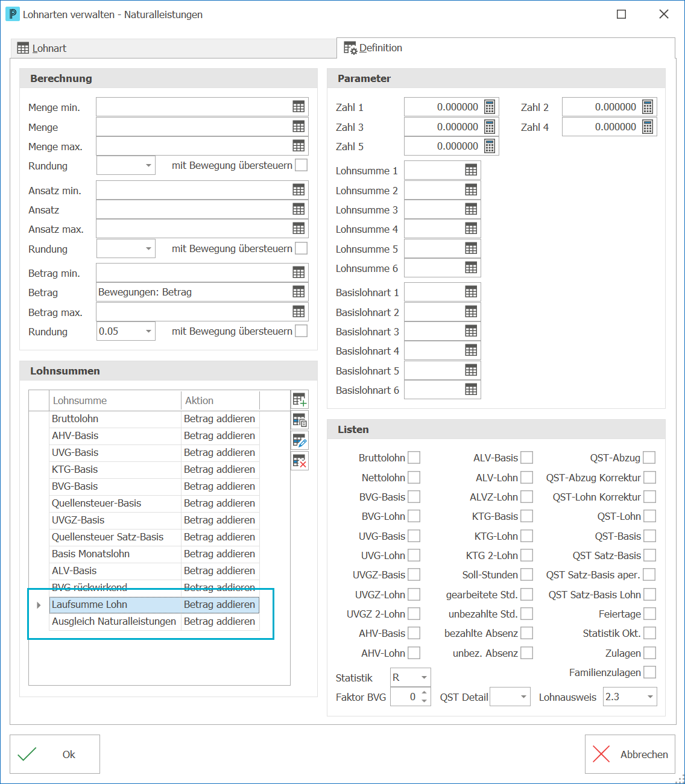This screenshot has width=685, height=784.
Task: Toggle mit Bewegung übersteuern in Betrag section
Action: (301, 331)
